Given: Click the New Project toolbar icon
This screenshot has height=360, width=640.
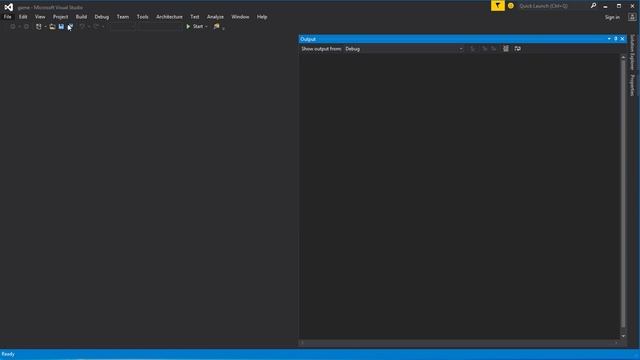Looking at the screenshot, I should pos(39,27).
